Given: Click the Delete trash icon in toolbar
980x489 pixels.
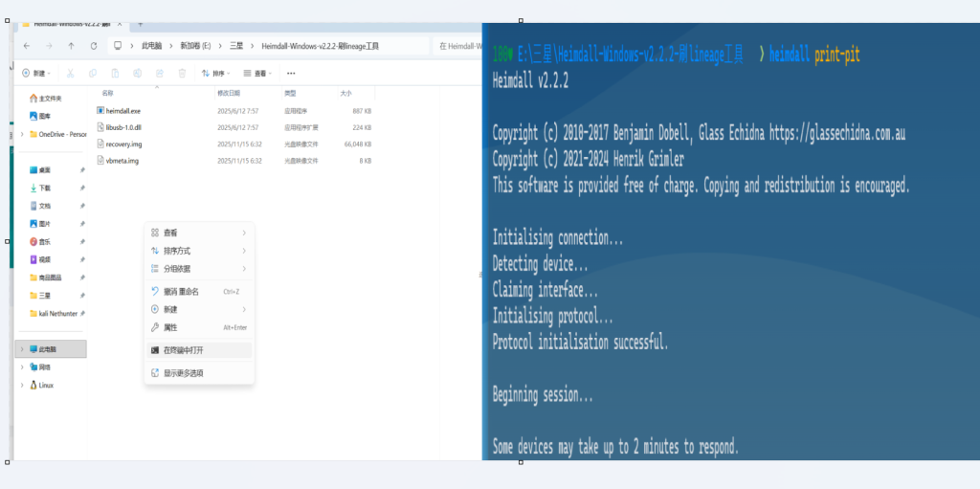Looking at the screenshot, I should (182, 73).
